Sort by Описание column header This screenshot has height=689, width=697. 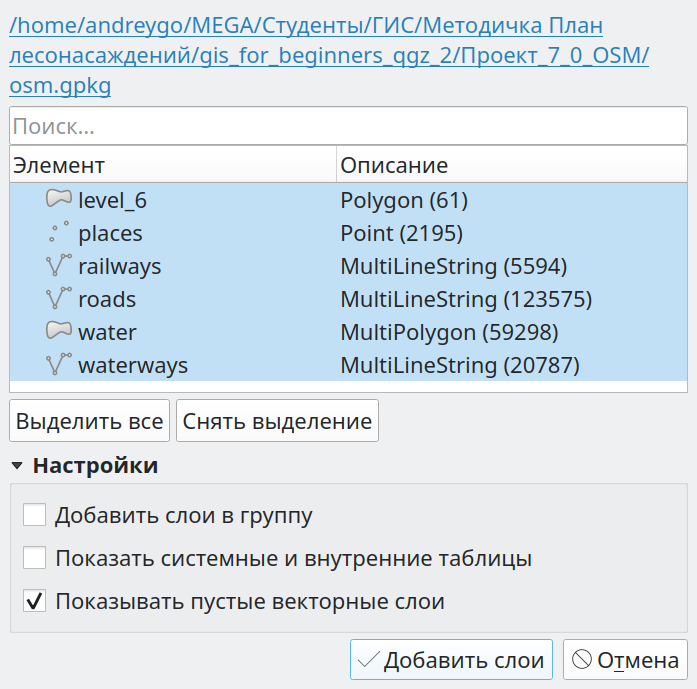point(512,165)
